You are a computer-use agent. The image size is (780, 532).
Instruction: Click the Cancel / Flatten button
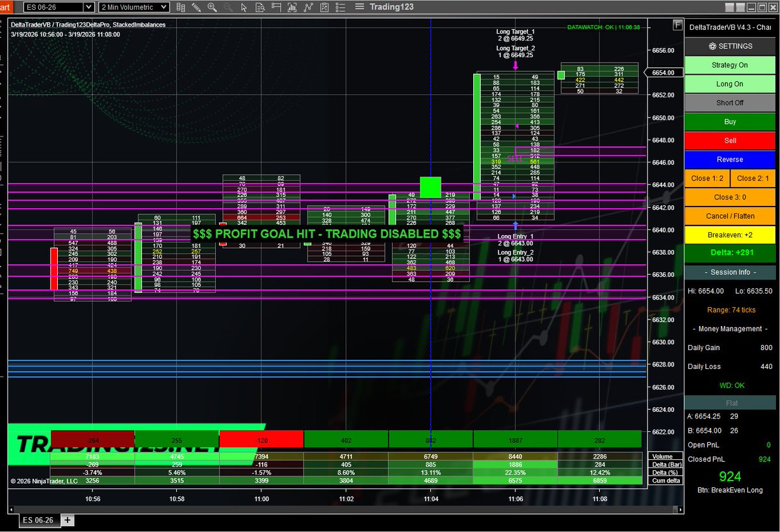tap(730, 216)
